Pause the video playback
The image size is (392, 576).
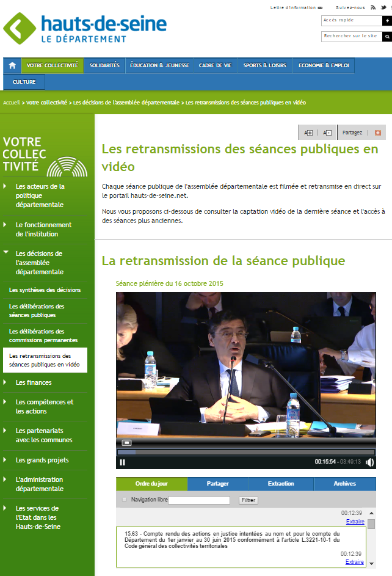click(123, 462)
